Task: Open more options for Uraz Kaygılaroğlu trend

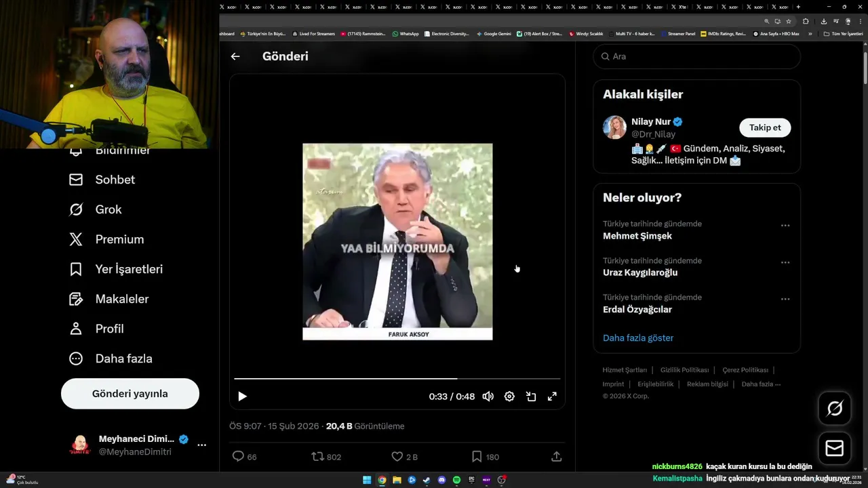Action: click(785, 262)
